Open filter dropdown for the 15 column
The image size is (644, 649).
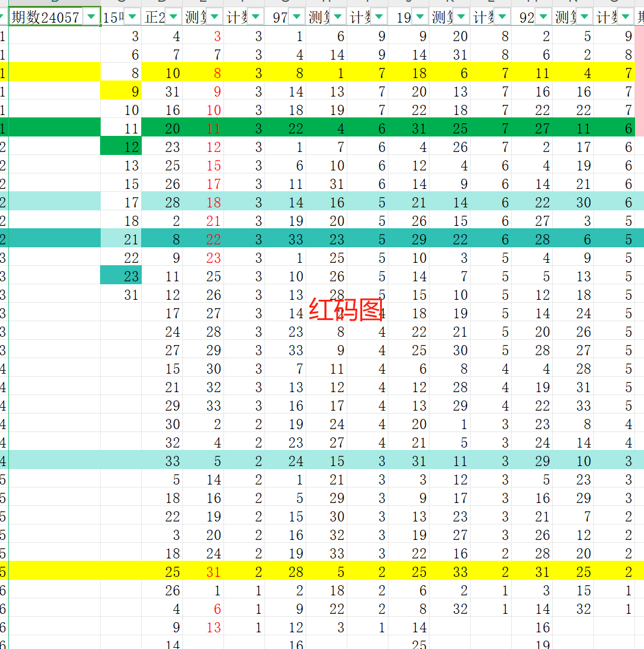click(132, 17)
